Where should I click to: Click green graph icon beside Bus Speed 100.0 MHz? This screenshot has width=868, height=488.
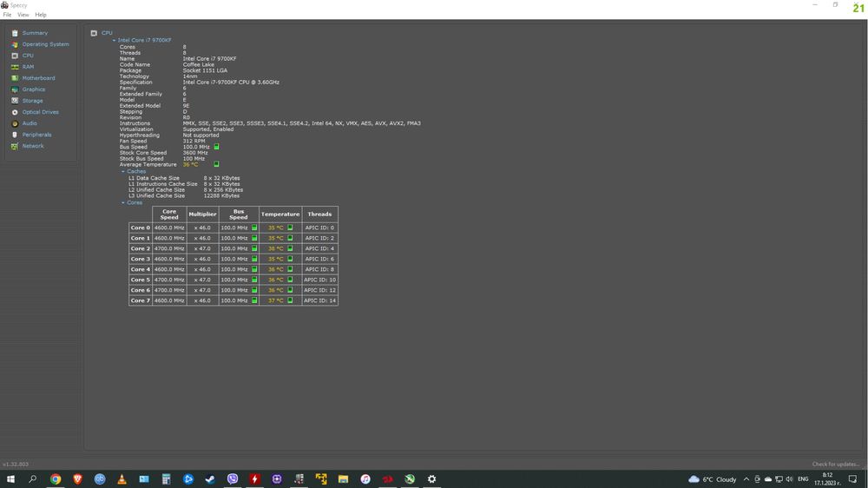pyautogui.click(x=216, y=147)
